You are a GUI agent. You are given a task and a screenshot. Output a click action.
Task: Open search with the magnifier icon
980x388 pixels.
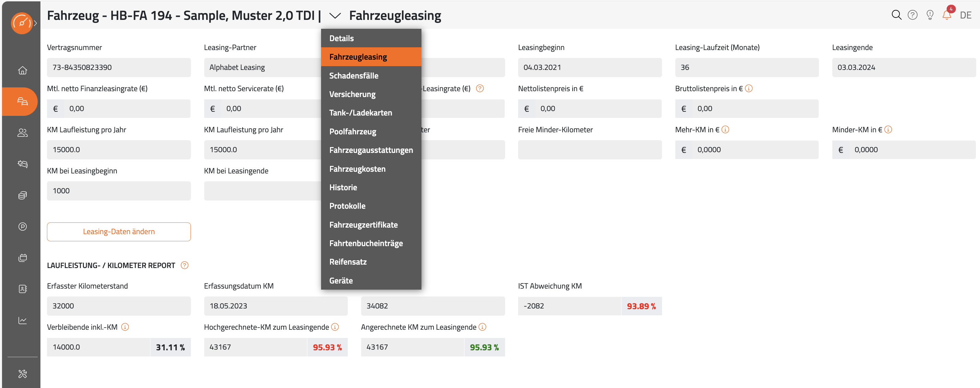[896, 15]
